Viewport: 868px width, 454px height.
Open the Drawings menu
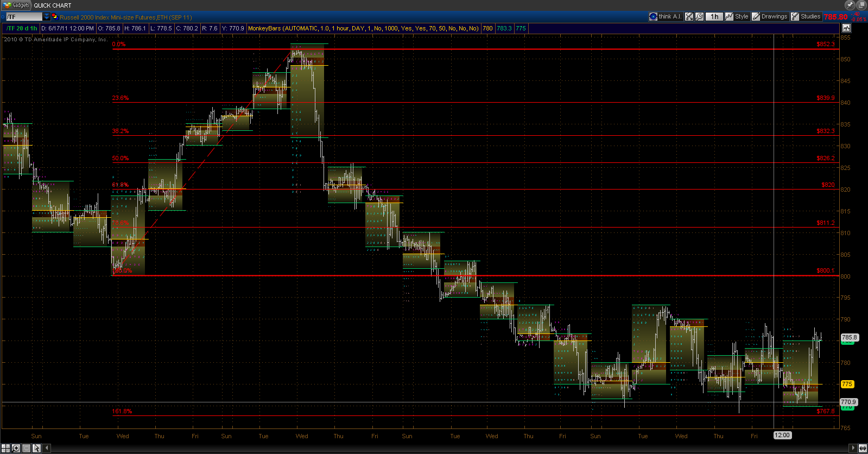pyautogui.click(x=770, y=16)
